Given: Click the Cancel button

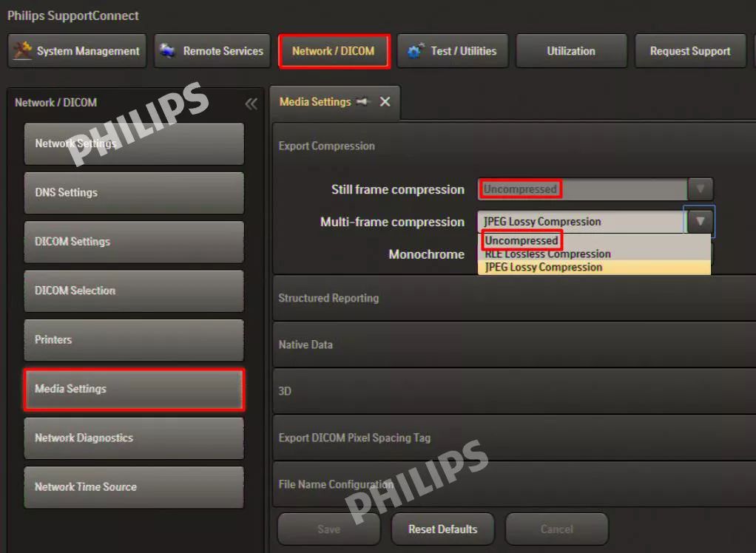Looking at the screenshot, I should [x=557, y=529].
